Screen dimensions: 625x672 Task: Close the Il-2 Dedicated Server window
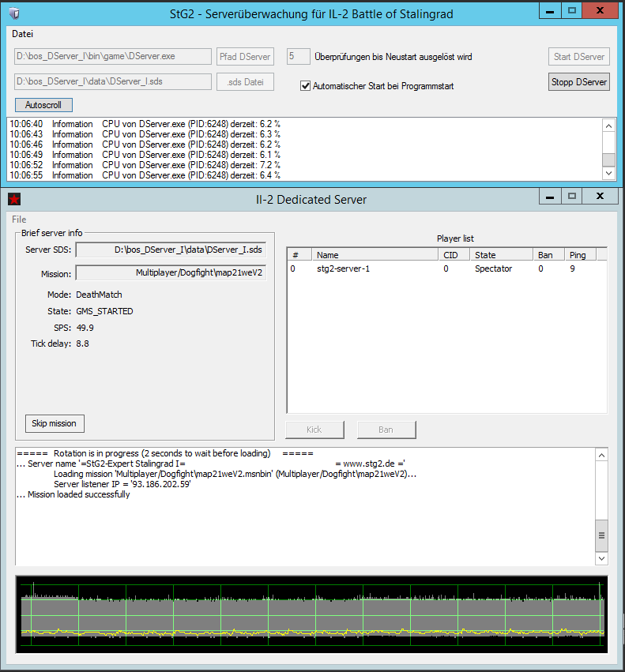(x=601, y=197)
